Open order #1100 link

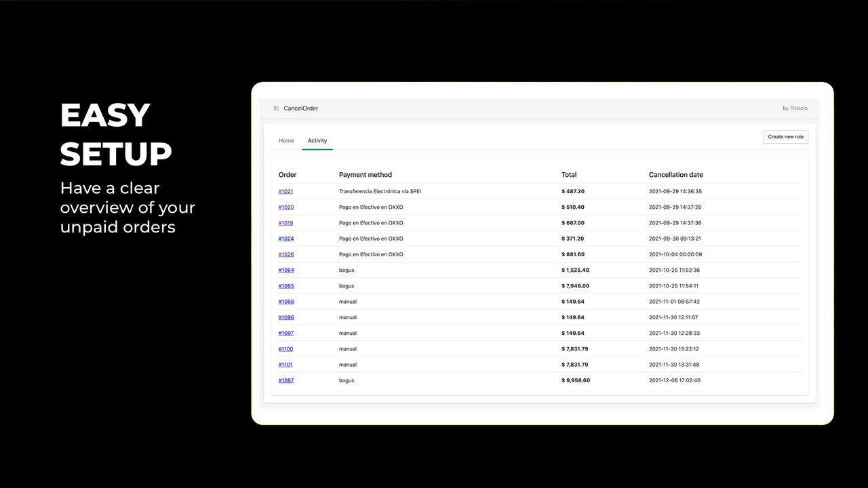[285, 349]
